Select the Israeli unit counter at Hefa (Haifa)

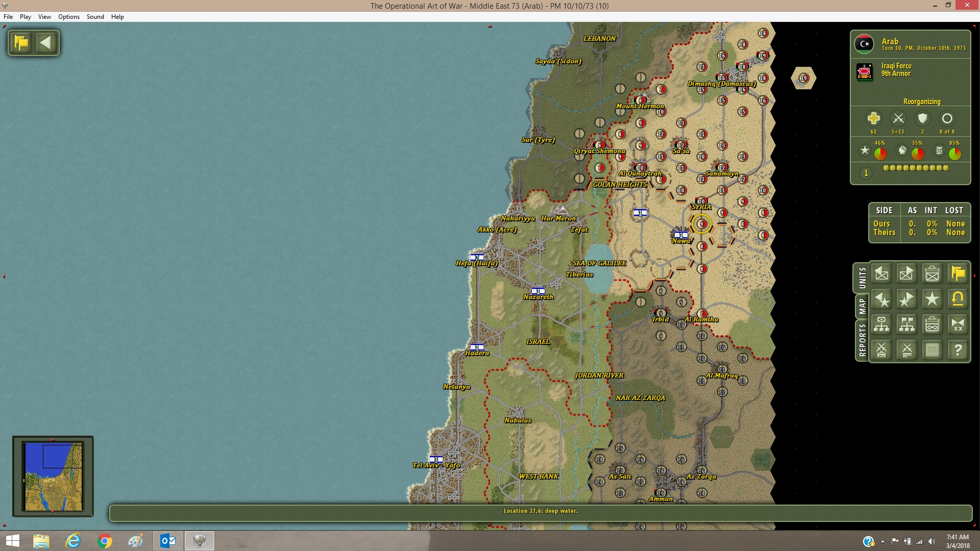477,257
